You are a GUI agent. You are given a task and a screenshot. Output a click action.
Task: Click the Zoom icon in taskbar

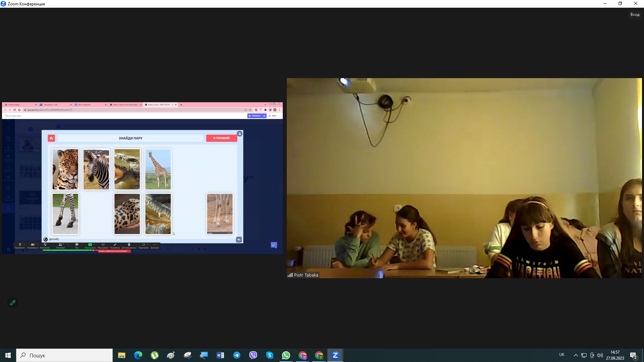[x=335, y=355]
